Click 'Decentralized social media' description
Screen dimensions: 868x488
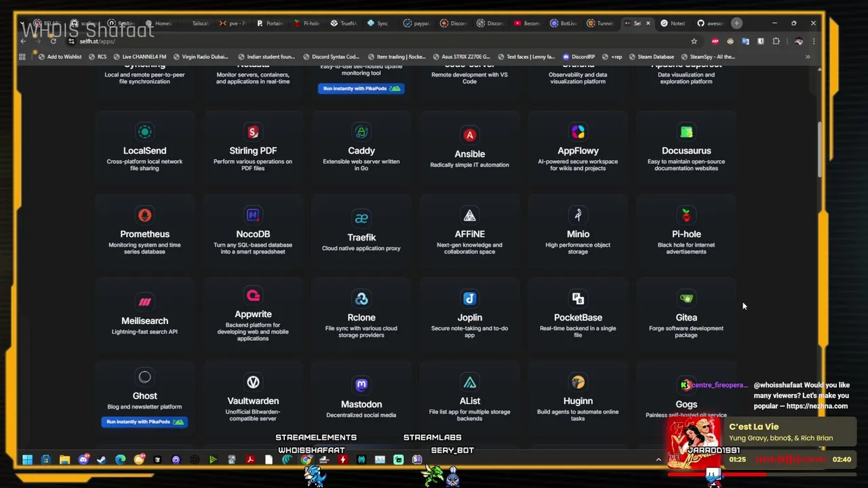(x=361, y=415)
